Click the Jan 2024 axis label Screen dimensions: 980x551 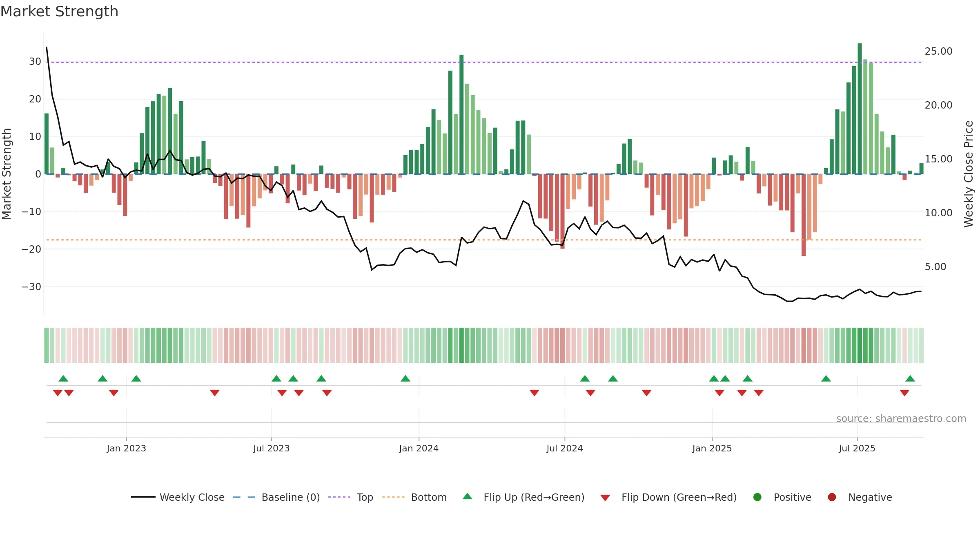point(419,448)
